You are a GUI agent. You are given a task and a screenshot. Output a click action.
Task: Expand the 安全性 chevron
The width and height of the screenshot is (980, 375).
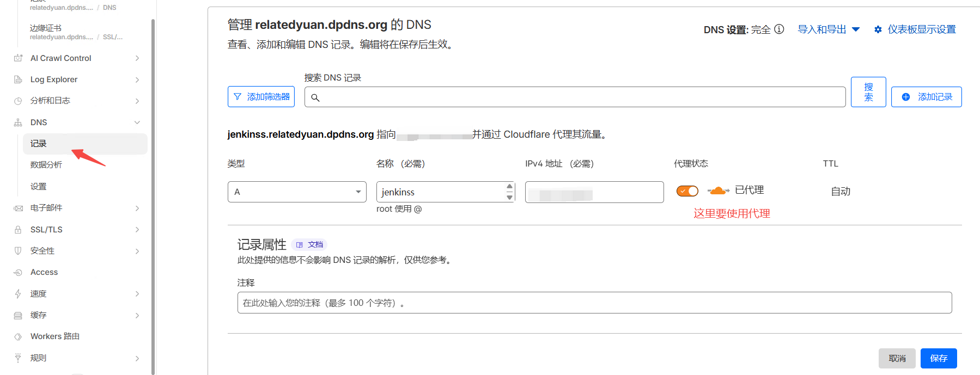[137, 251]
